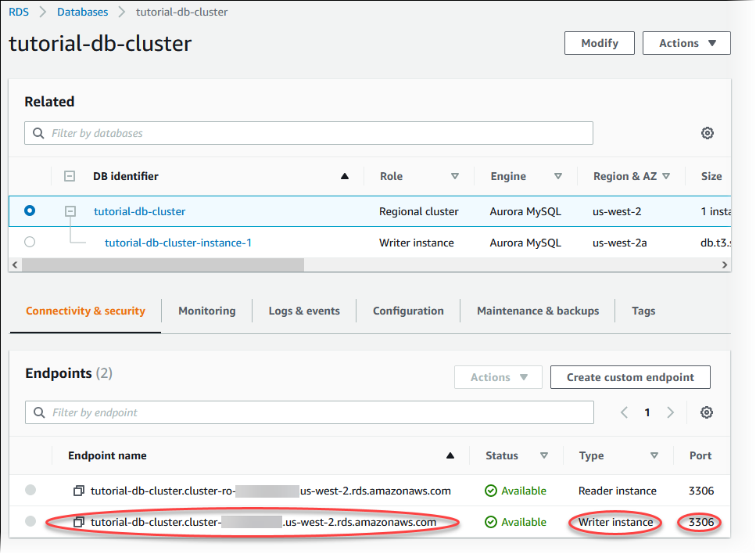Sort the Endpoint name column

pos(450,455)
